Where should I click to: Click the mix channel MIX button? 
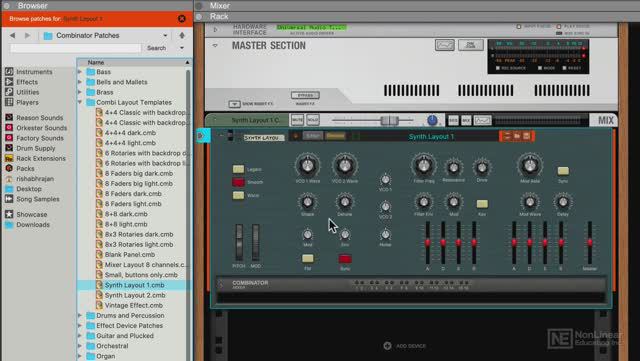pyautogui.click(x=466, y=120)
